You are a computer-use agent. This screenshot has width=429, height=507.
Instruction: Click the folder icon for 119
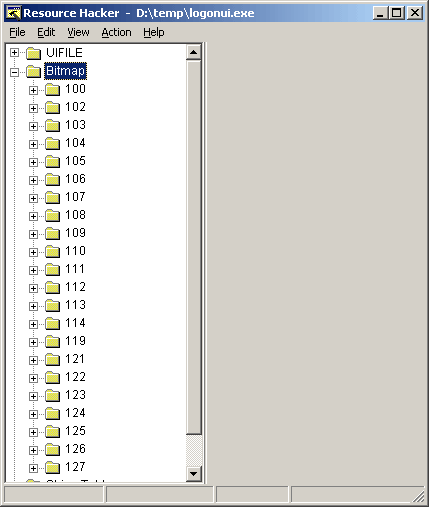52,341
